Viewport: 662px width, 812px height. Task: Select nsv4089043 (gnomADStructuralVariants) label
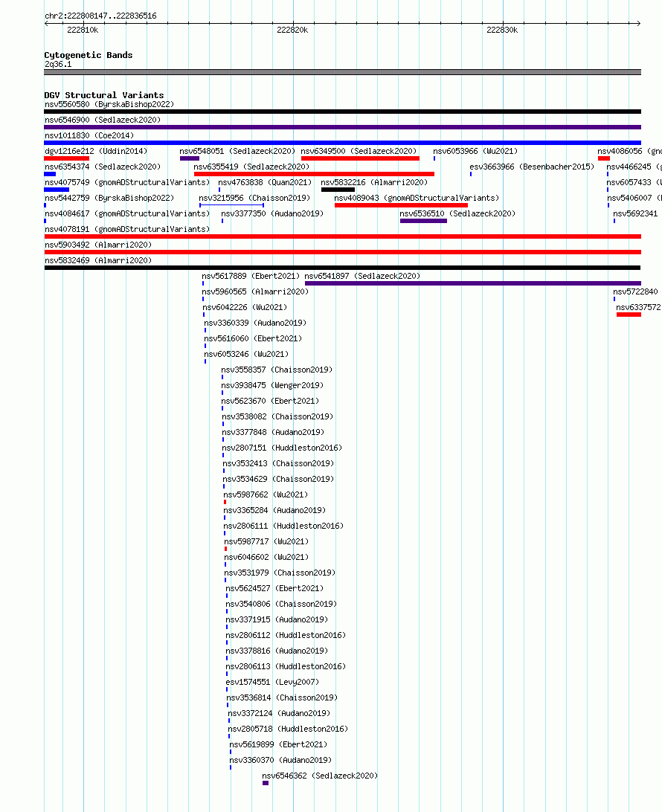coord(417,198)
